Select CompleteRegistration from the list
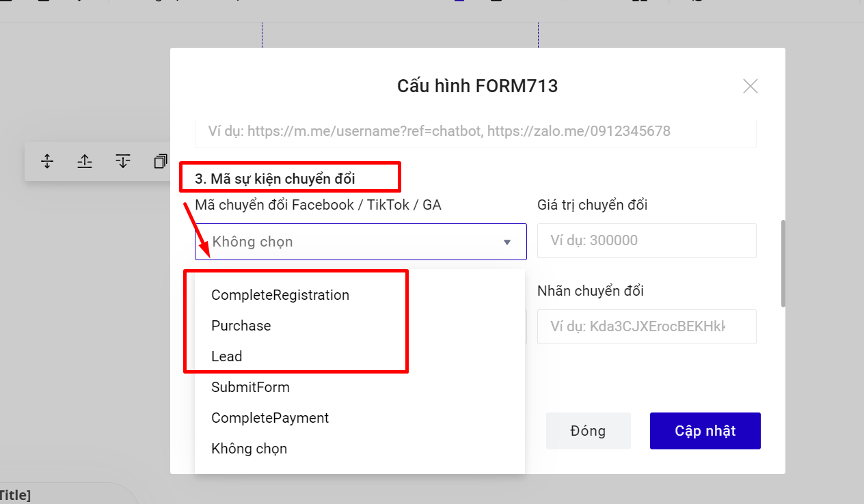This screenshot has width=864, height=504. click(280, 295)
